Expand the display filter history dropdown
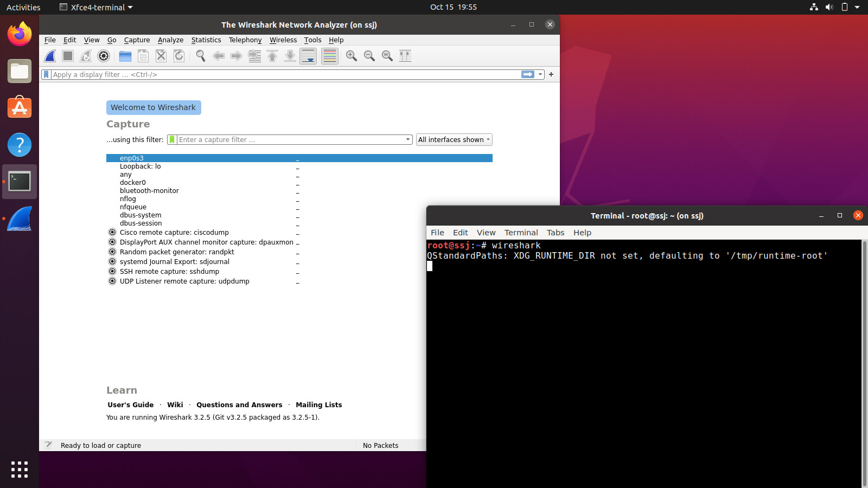The width and height of the screenshot is (868, 488). (540, 74)
